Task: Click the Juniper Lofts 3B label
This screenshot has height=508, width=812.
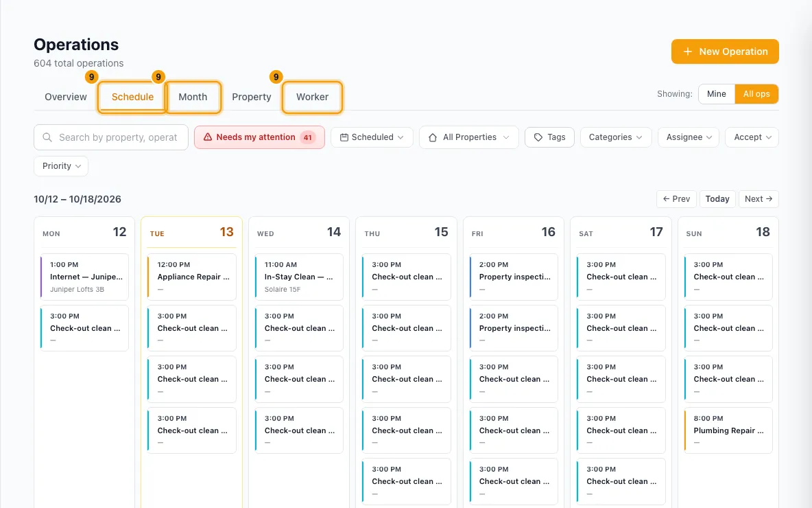Action: (77, 289)
